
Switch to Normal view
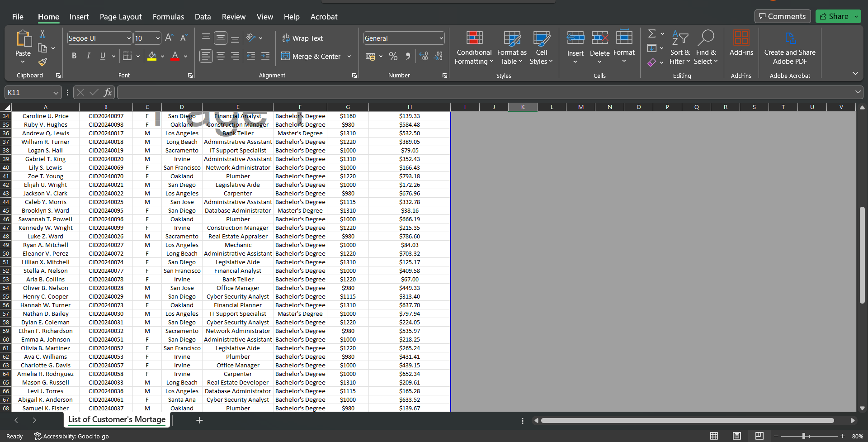click(714, 436)
